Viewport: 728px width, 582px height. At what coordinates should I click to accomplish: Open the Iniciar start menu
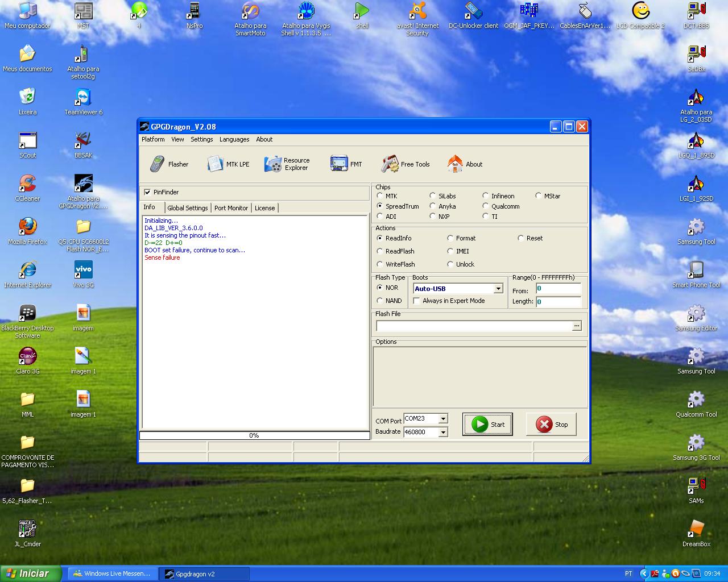click(31, 573)
